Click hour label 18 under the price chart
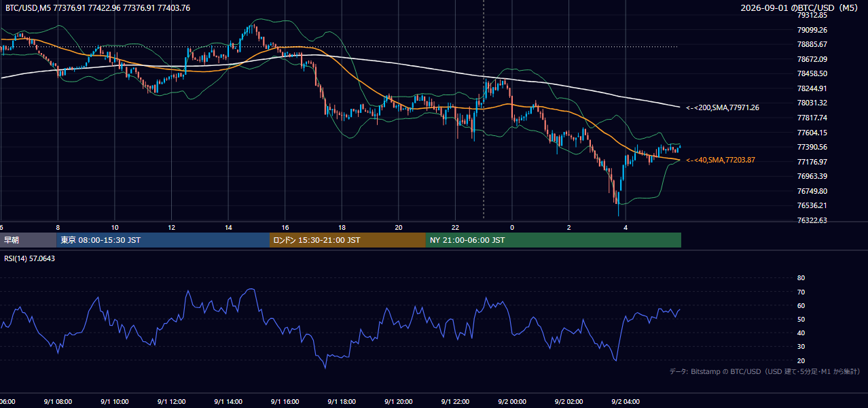Screen dimensions: 868x408 tap(342, 227)
